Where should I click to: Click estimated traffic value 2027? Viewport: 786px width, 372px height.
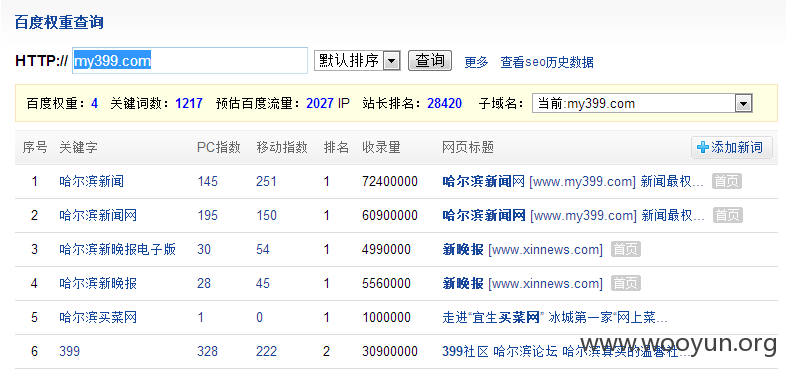[320, 104]
